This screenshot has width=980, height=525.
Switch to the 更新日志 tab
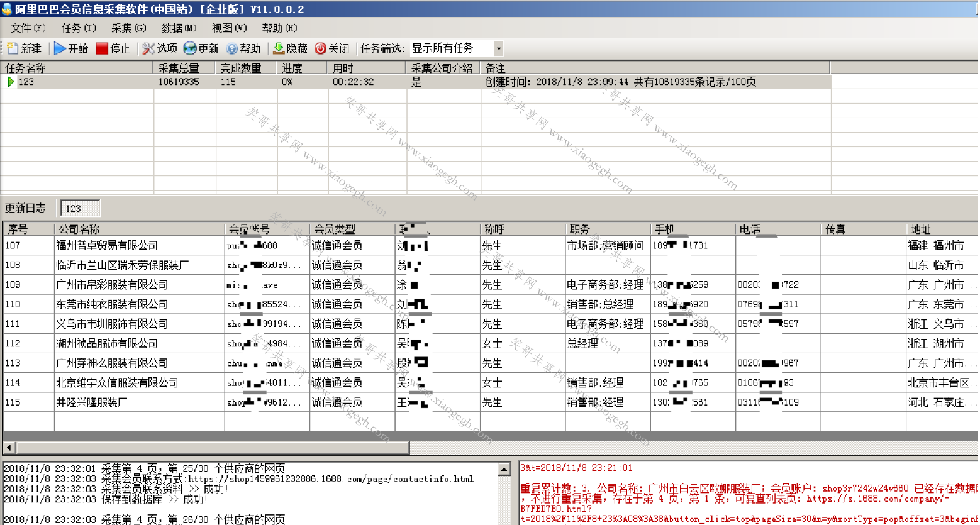click(x=26, y=208)
